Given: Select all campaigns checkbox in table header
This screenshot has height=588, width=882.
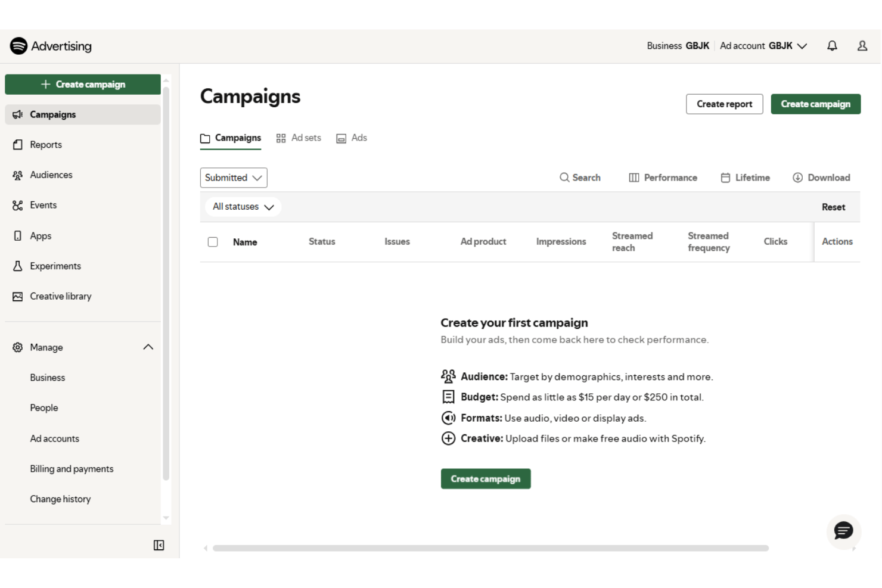Looking at the screenshot, I should pyautogui.click(x=213, y=242).
